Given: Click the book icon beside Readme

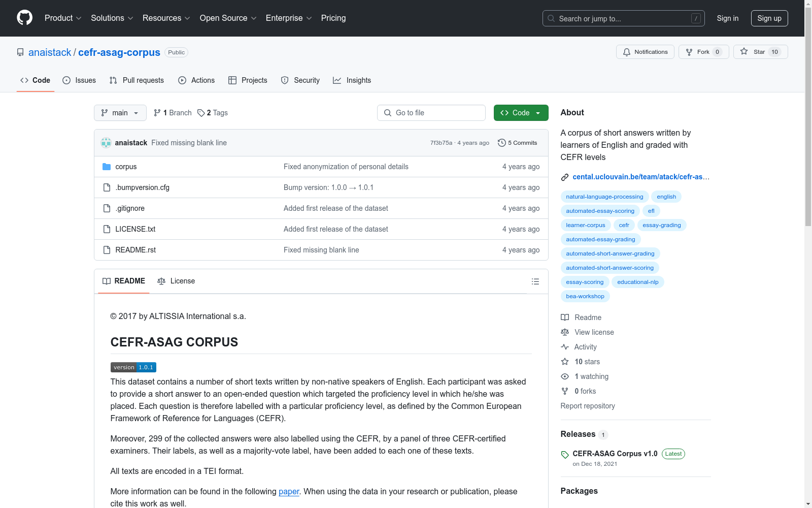Looking at the screenshot, I should pos(565,317).
